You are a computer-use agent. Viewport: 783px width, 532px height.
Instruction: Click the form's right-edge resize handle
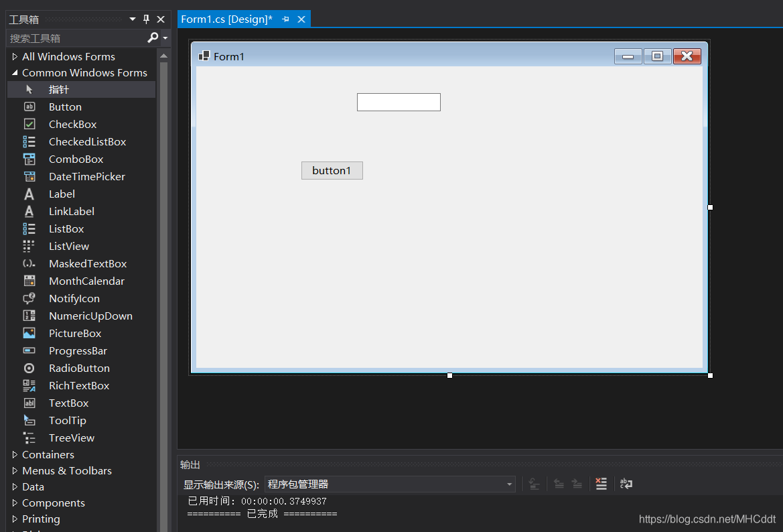pyautogui.click(x=710, y=207)
